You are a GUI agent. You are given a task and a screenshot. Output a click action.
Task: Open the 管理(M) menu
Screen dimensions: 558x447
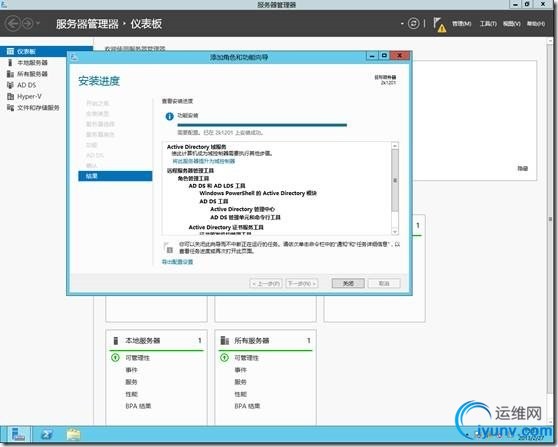462,24
